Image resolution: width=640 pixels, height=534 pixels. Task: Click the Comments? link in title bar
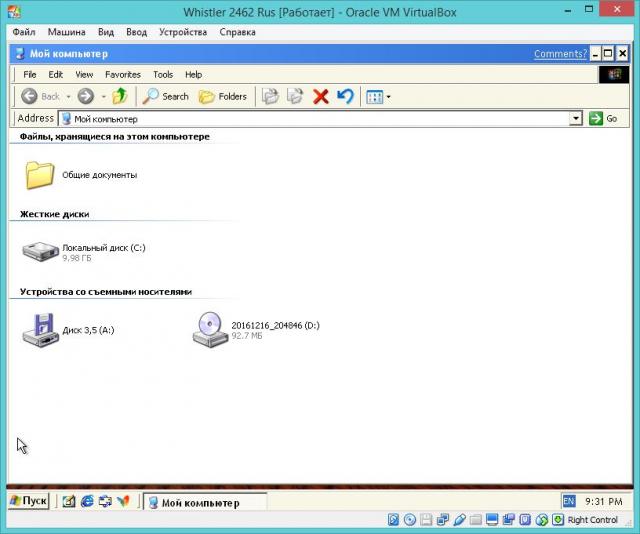coord(560,54)
